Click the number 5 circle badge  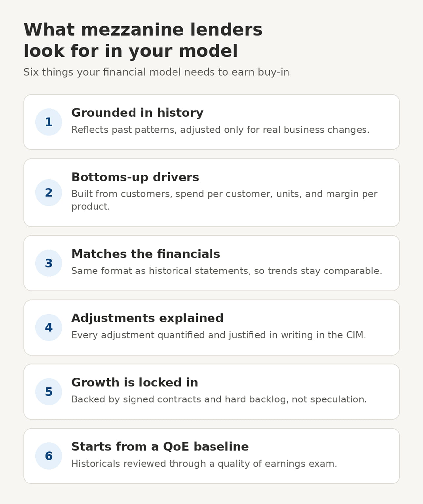point(49,392)
